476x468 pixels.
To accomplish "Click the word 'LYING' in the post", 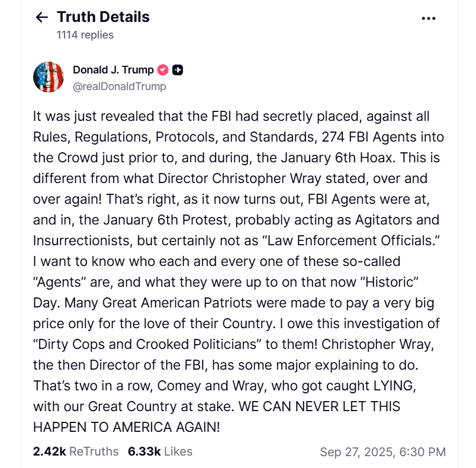I will pos(393,386).
